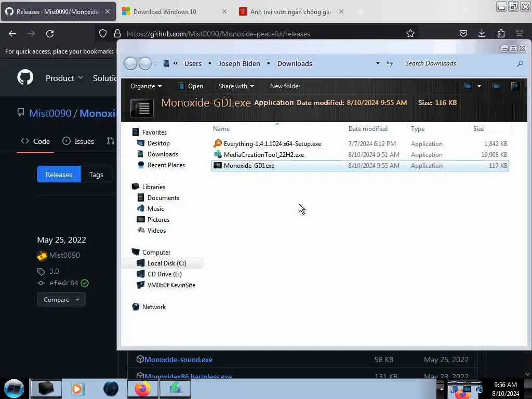Image resolution: width=532 pixels, height=399 pixels.
Task: Open the view options dropdown arrow
Action: click(x=479, y=86)
